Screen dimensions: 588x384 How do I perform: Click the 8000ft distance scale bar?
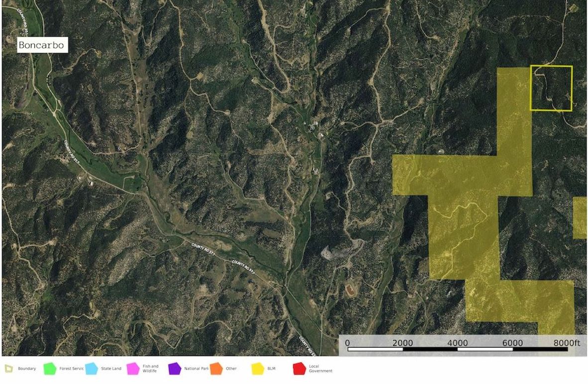pyautogui.click(x=458, y=347)
